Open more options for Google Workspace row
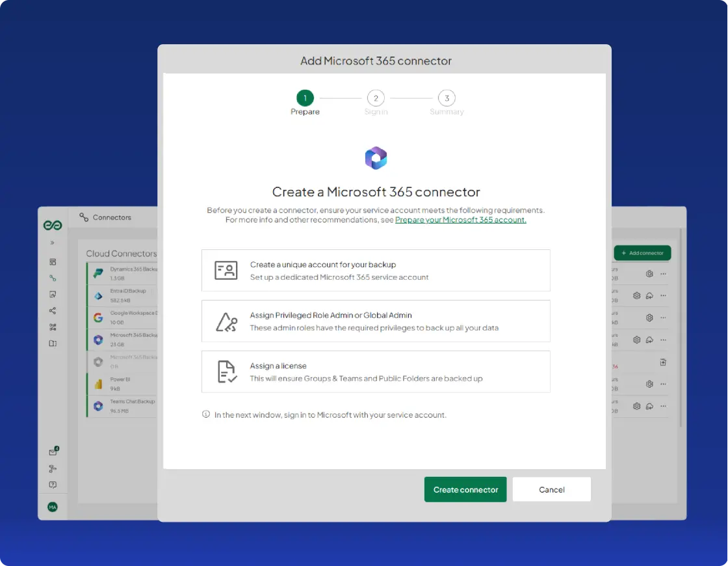Screen dimensions: 728x566 tap(663, 318)
